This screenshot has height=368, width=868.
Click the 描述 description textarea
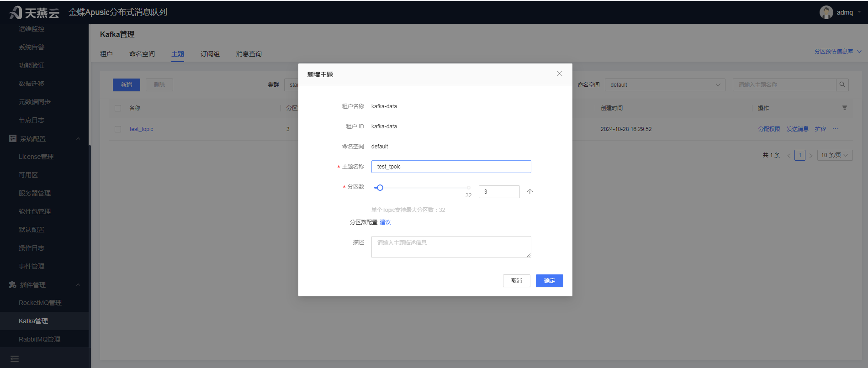(451, 247)
